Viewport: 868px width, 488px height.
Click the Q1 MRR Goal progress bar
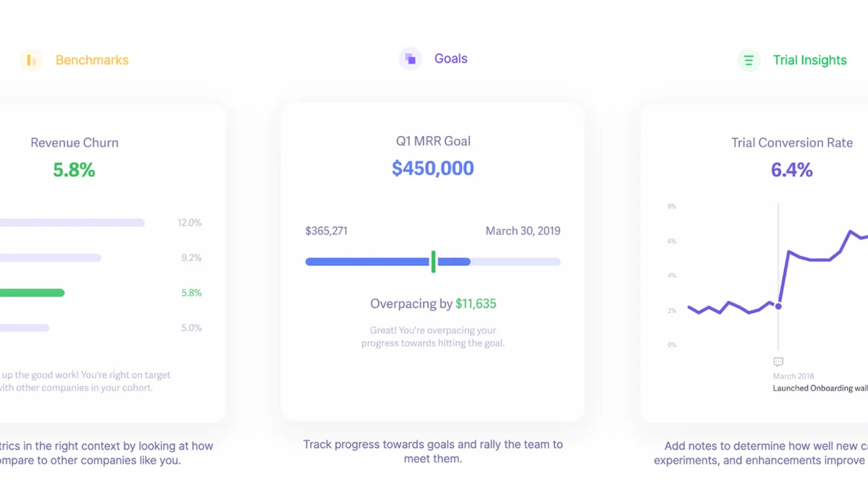[433, 262]
